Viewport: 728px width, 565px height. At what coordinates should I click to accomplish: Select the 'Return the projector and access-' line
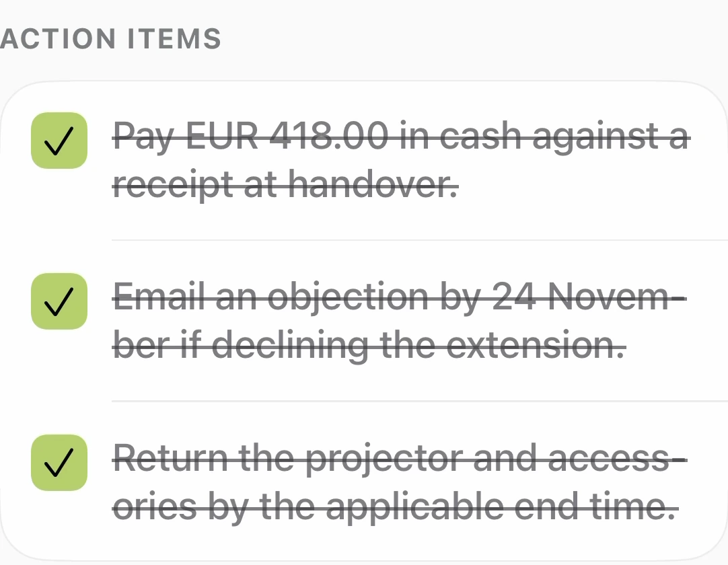pos(400,459)
